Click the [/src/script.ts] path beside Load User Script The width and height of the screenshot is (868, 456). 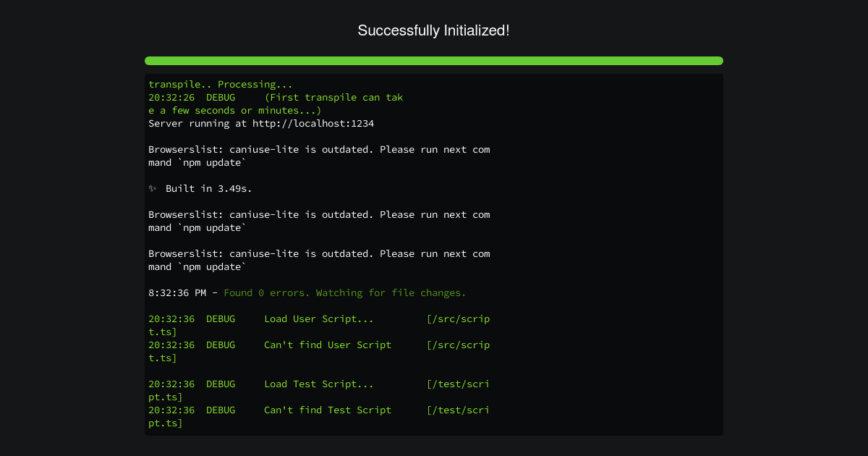click(458, 319)
